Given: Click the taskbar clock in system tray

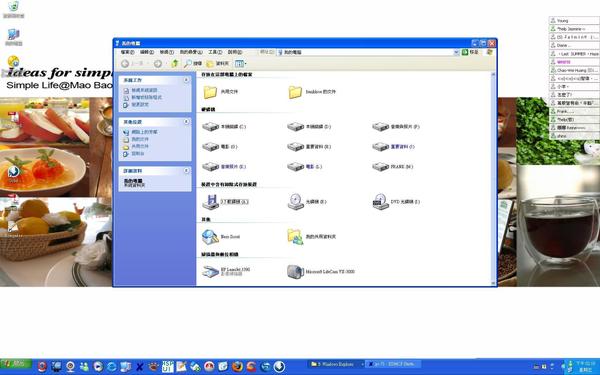Looking at the screenshot, I should [x=585, y=367].
